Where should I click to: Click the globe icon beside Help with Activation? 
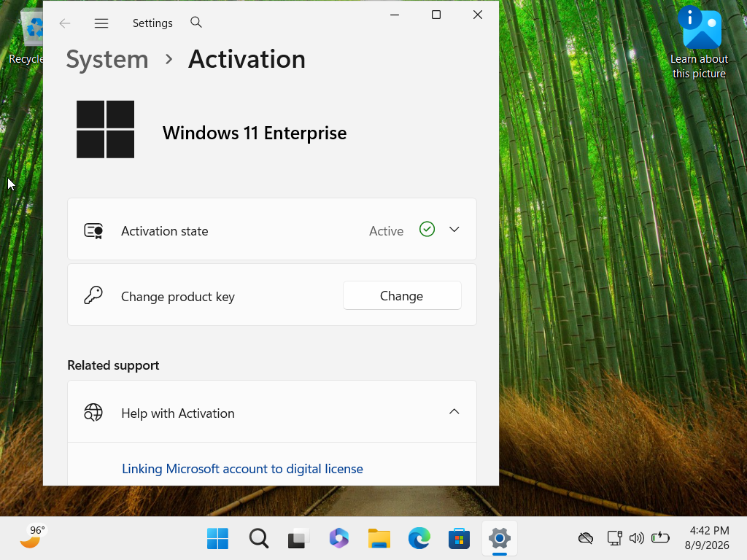pyautogui.click(x=93, y=413)
